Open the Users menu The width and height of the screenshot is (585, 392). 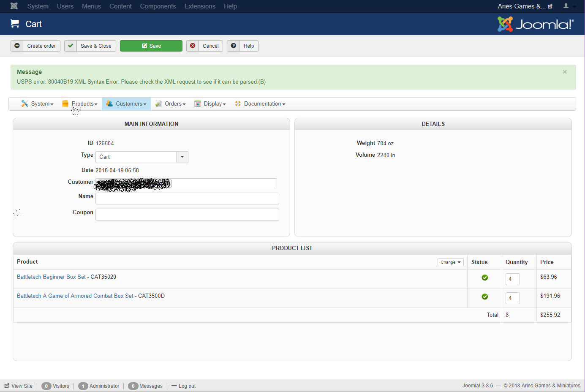point(65,6)
